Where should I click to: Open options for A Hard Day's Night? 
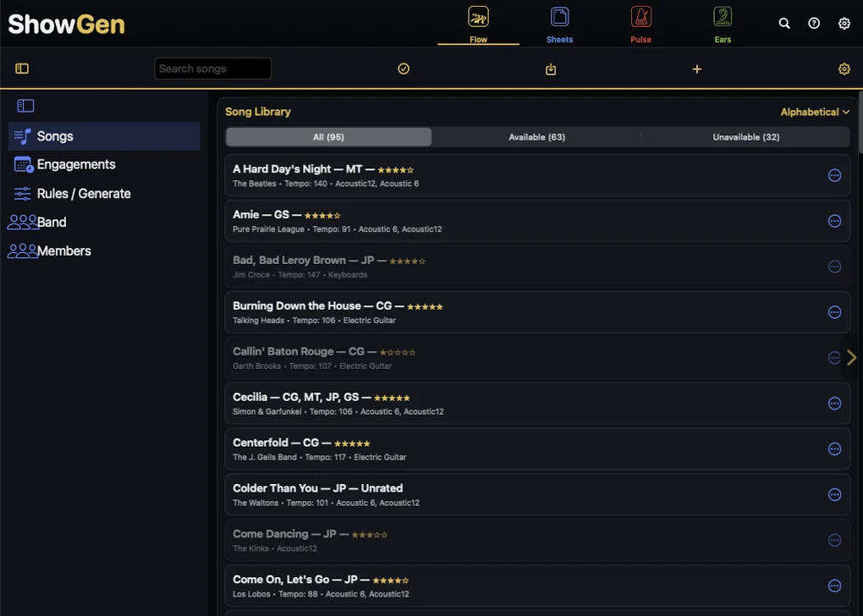[x=834, y=175]
